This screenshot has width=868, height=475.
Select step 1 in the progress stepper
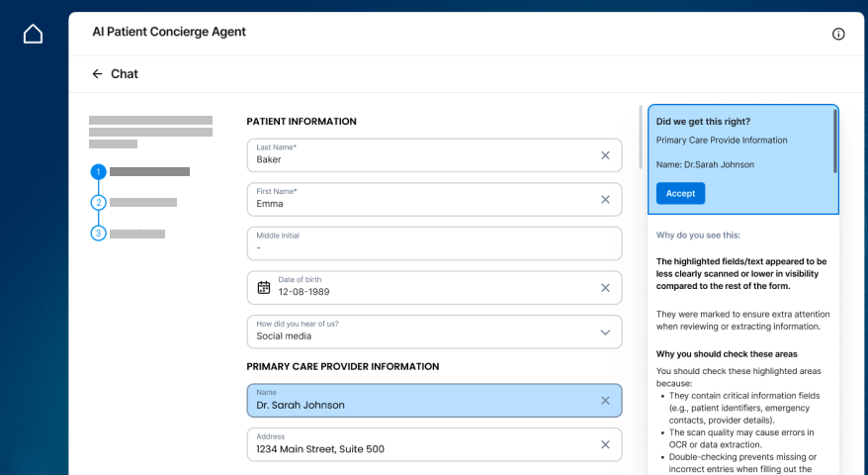[x=99, y=172]
